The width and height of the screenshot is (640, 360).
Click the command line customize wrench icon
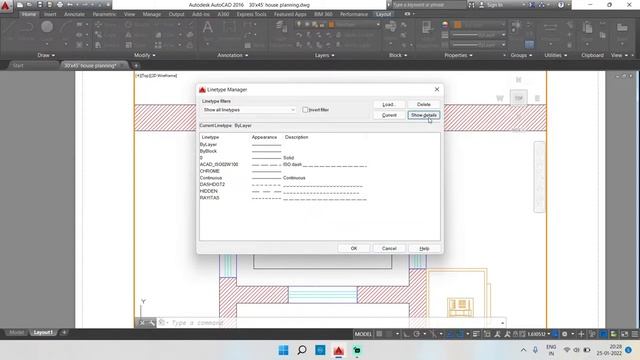151,323
